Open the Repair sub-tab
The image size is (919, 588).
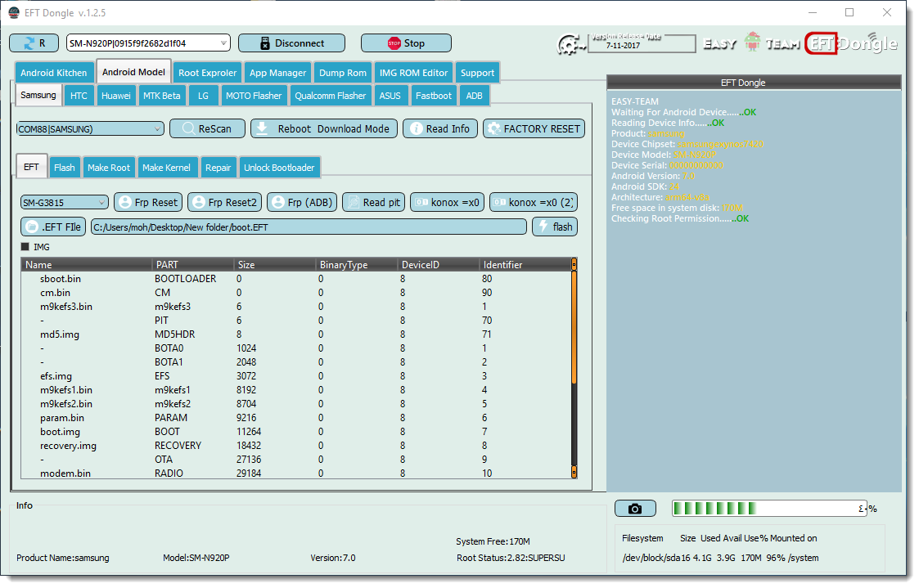pos(218,168)
